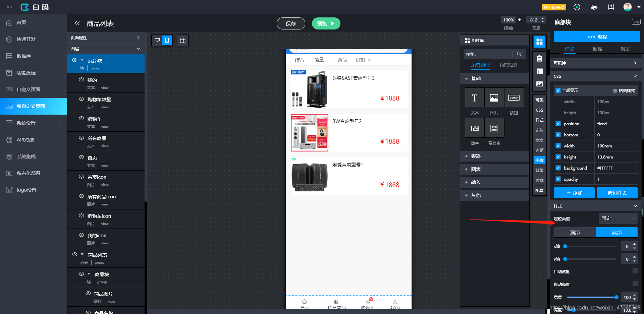Open the 定位类型 固定 dropdown

click(x=618, y=218)
